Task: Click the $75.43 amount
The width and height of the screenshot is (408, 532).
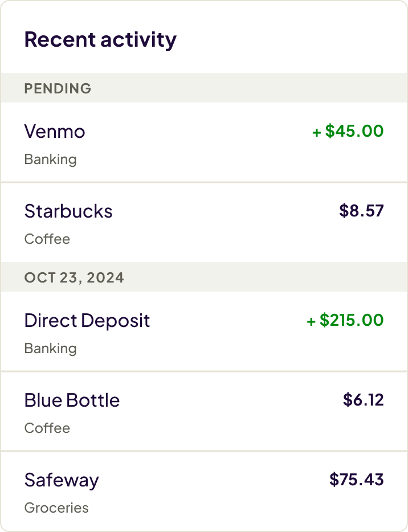Action: point(357,480)
